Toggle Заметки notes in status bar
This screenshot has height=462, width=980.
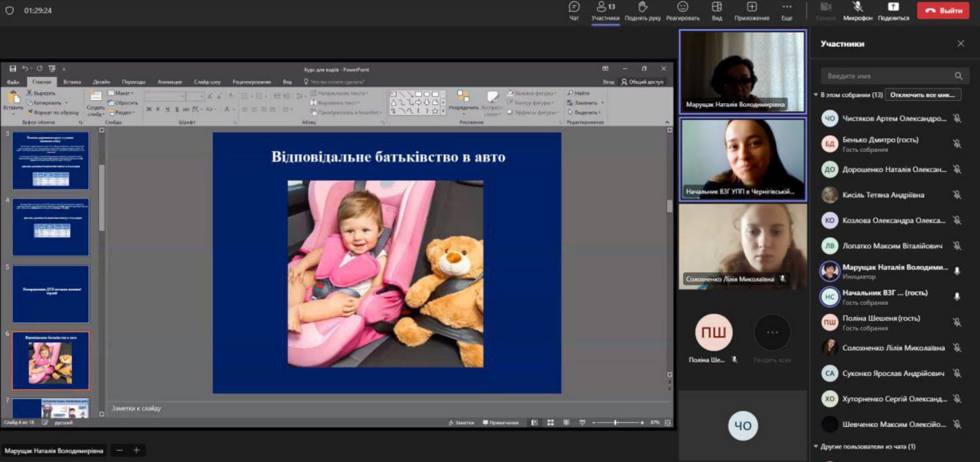[461, 423]
